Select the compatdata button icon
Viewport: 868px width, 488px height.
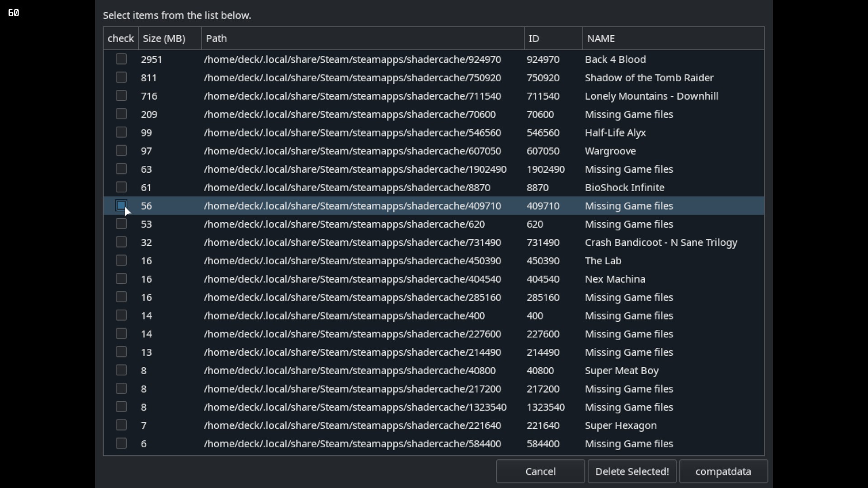(723, 471)
